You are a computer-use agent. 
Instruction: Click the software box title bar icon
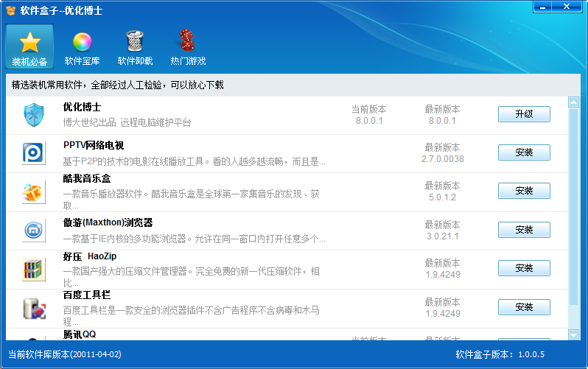click(x=11, y=10)
